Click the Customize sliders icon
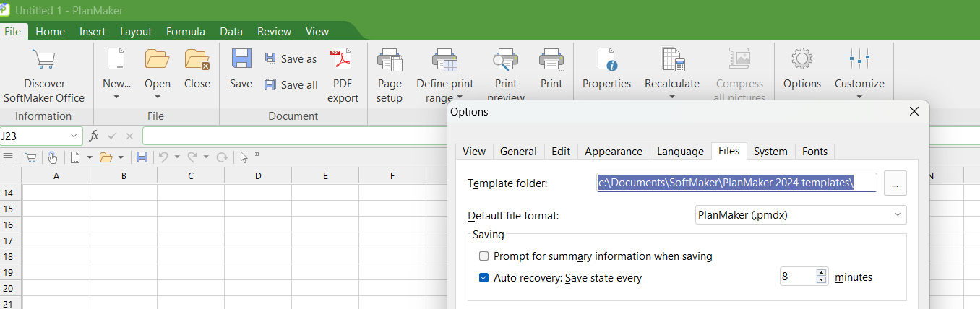The width and height of the screenshot is (980, 309). [859, 59]
